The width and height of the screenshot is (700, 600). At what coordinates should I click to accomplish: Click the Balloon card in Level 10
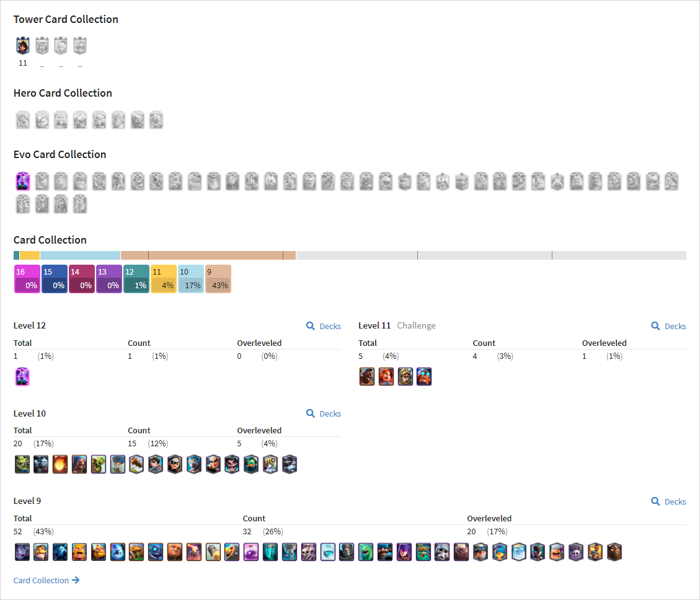pyautogui.click(x=117, y=464)
